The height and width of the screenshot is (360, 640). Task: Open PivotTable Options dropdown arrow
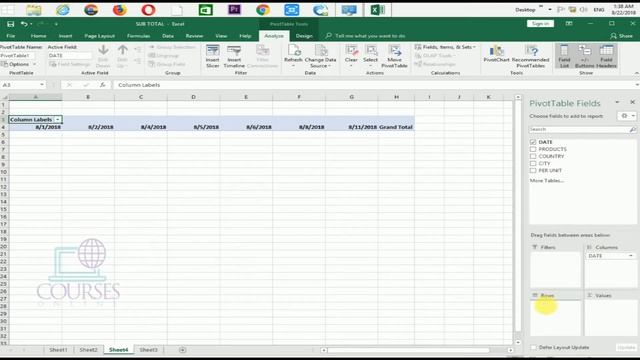(x=35, y=64)
